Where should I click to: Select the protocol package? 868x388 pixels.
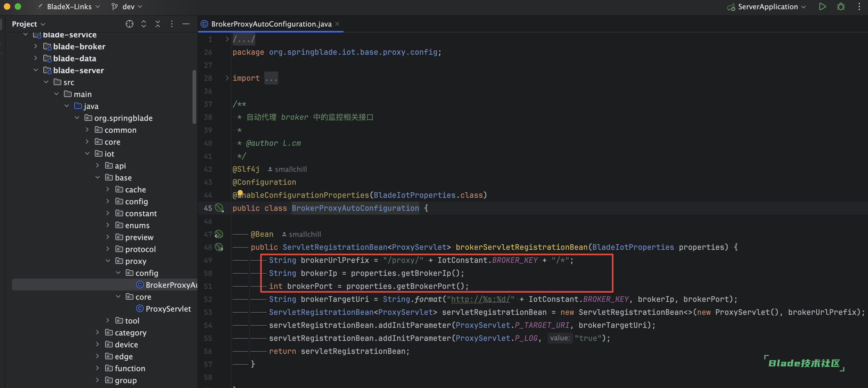[140, 249]
